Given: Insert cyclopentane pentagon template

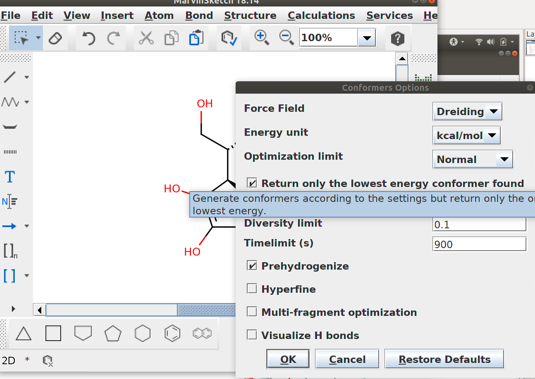Looking at the screenshot, I should 113,333.
